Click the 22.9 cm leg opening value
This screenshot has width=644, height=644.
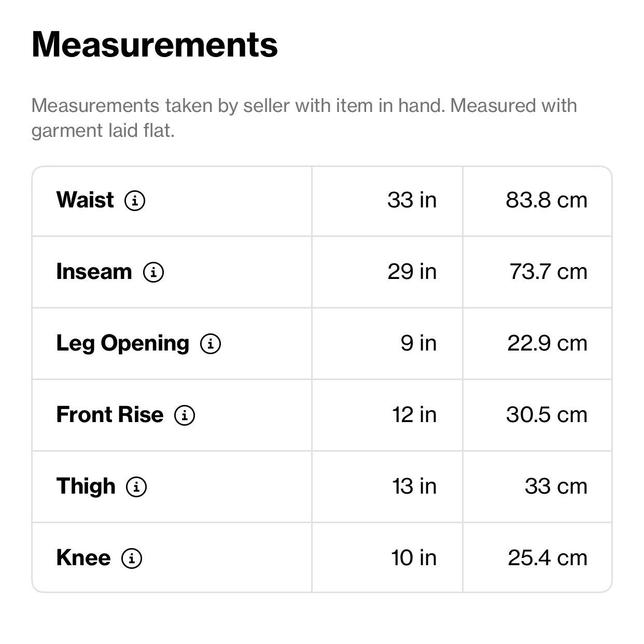pos(547,343)
